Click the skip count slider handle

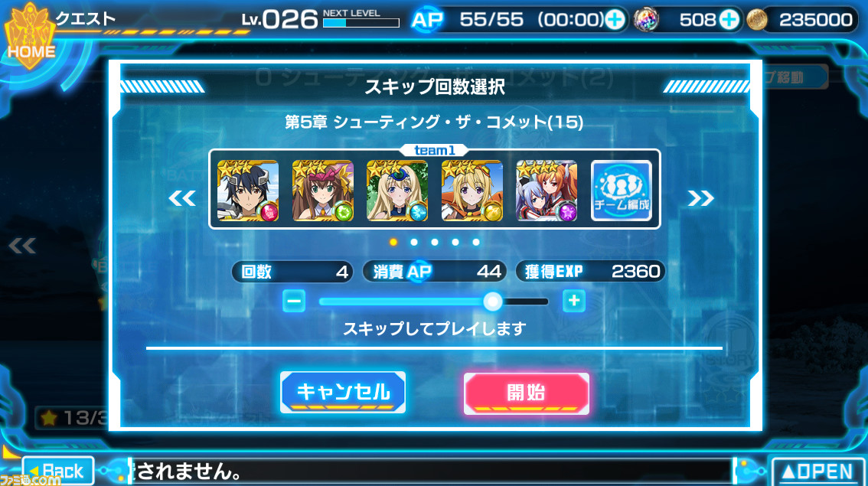tap(492, 302)
